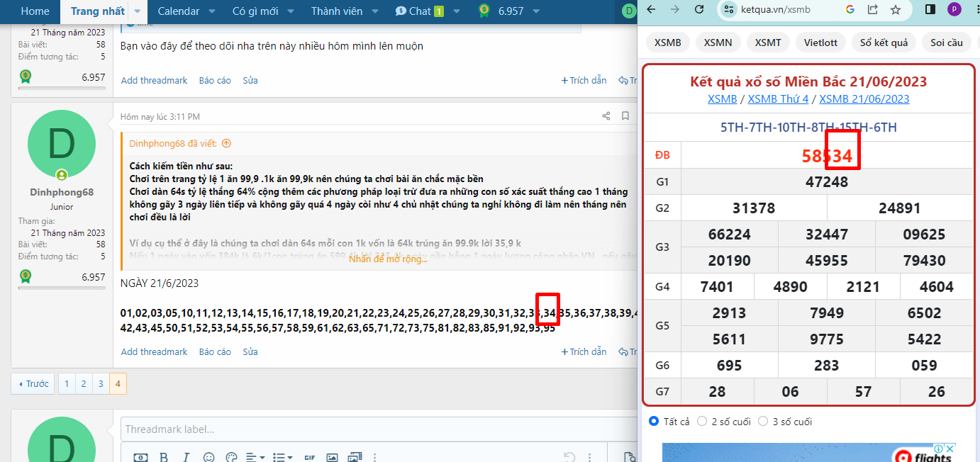Open the text alignment dropdown in editor
Viewport: 980px width, 462px height.
(x=257, y=457)
